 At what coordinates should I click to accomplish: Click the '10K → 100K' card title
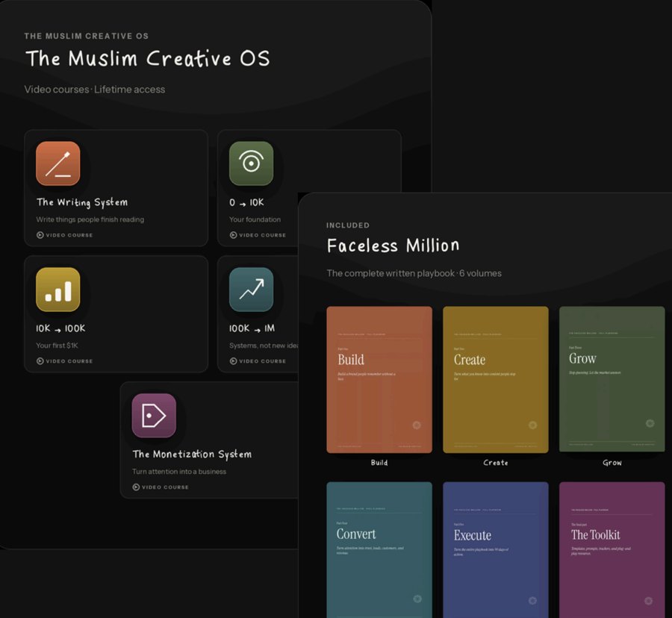[60, 328]
